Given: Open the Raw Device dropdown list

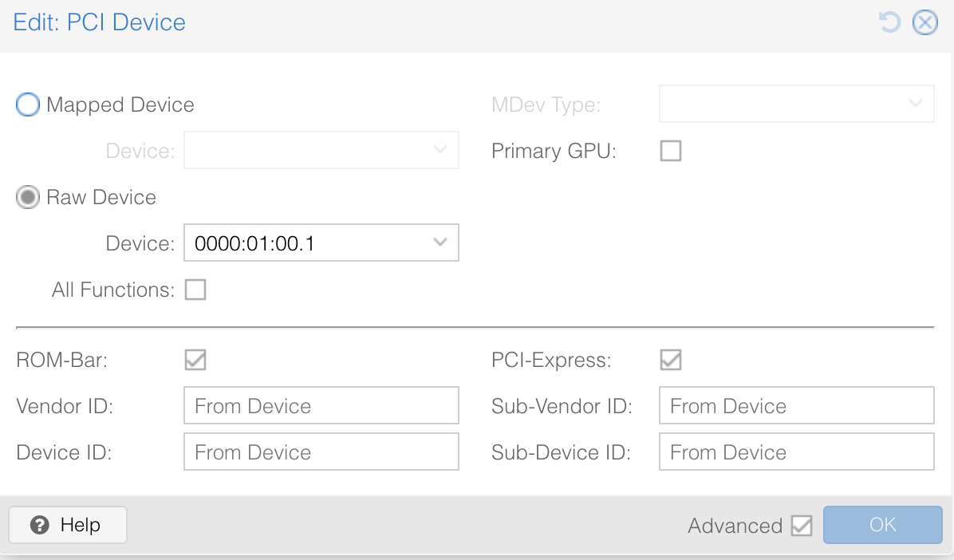Looking at the screenshot, I should (x=440, y=243).
